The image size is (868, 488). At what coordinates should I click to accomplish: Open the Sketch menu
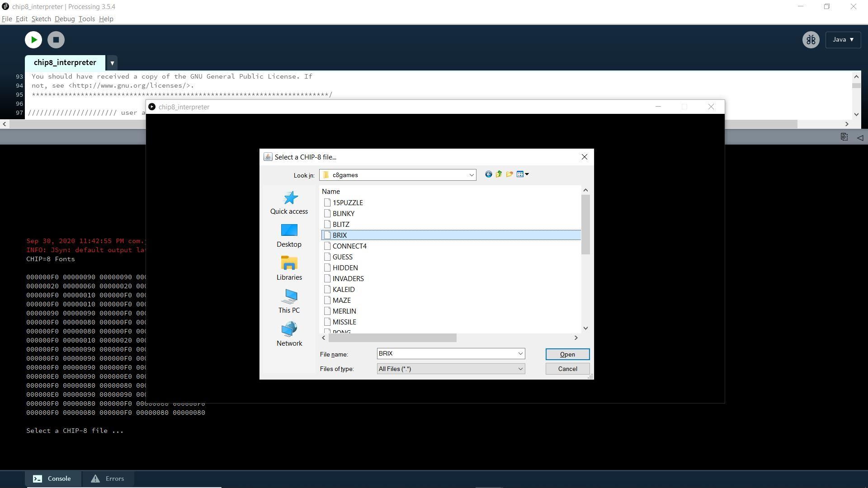click(x=41, y=19)
